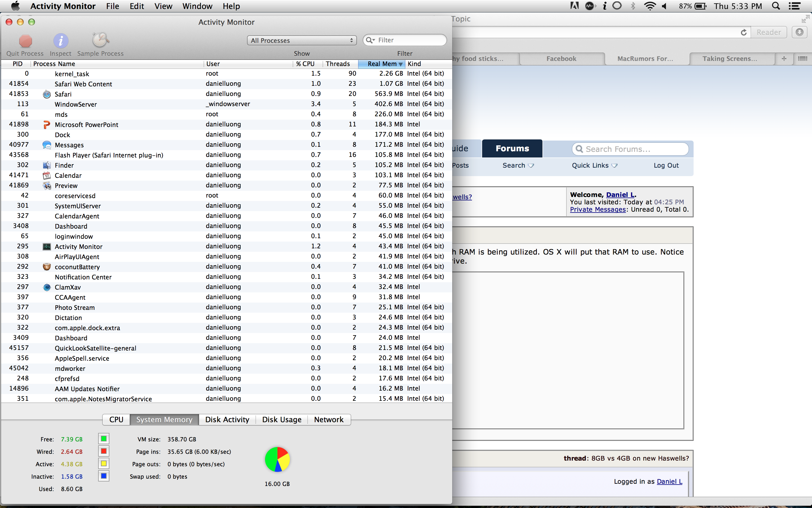Image resolution: width=812 pixels, height=508 pixels.
Task: Open Spotlight search magnifier icon
Action: (776, 6)
